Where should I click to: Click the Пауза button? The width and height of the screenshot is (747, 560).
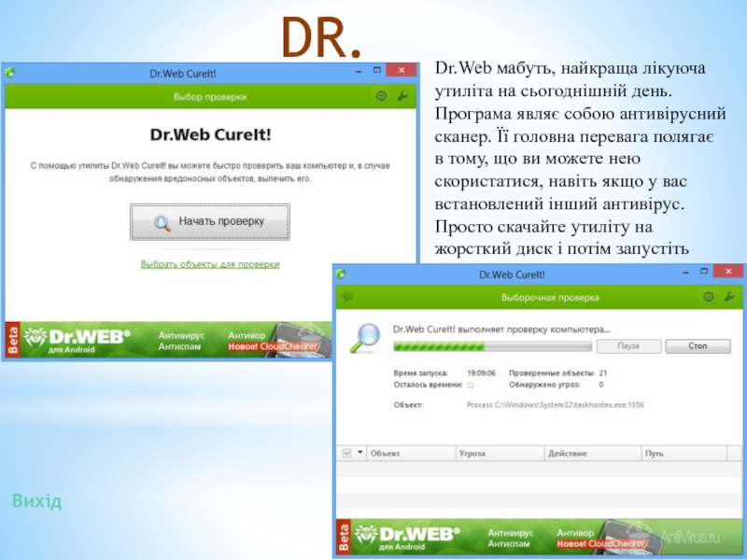(628, 346)
